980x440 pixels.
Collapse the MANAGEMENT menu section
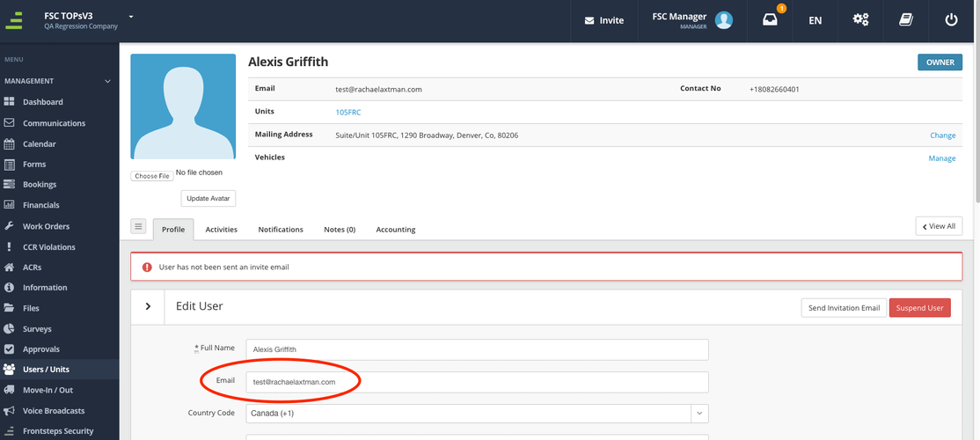point(107,81)
